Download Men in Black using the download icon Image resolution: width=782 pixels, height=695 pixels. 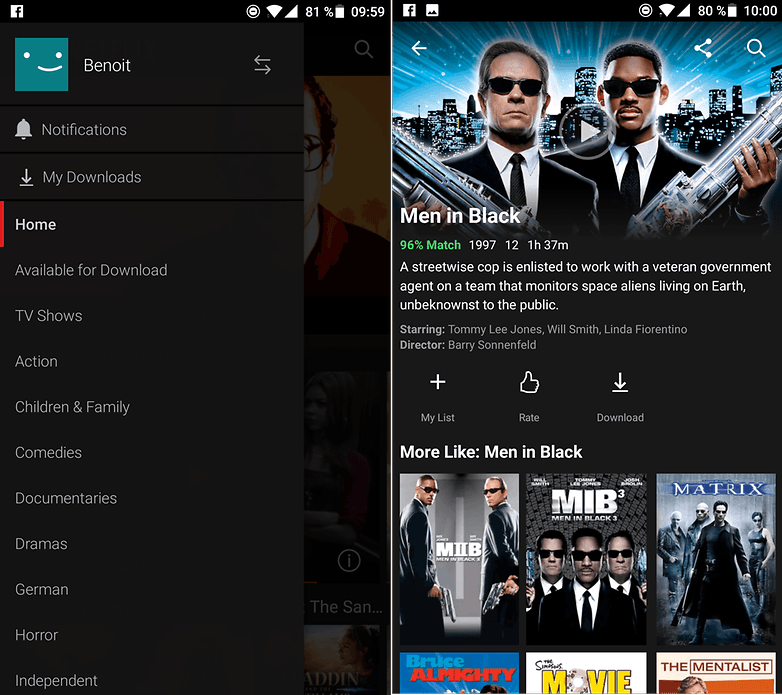pos(620,397)
